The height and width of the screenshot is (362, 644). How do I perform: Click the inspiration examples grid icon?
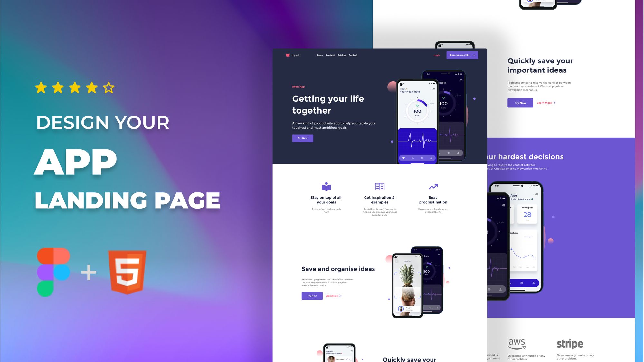[x=379, y=187]
